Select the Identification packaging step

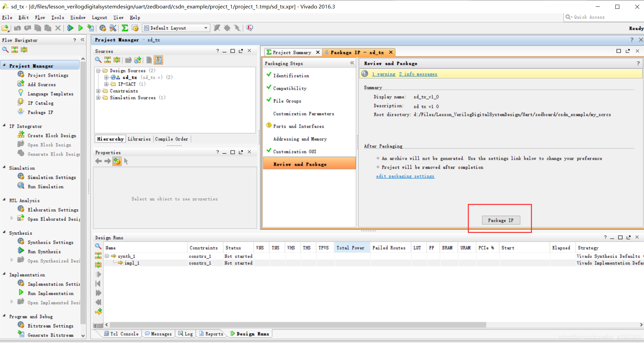tap(291, 76)
